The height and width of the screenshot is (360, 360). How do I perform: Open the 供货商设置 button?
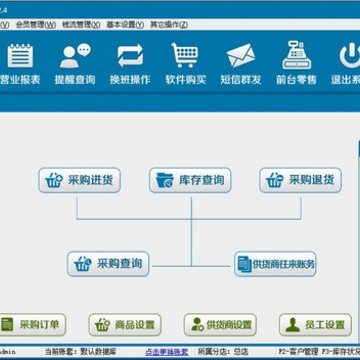(220, 325)
